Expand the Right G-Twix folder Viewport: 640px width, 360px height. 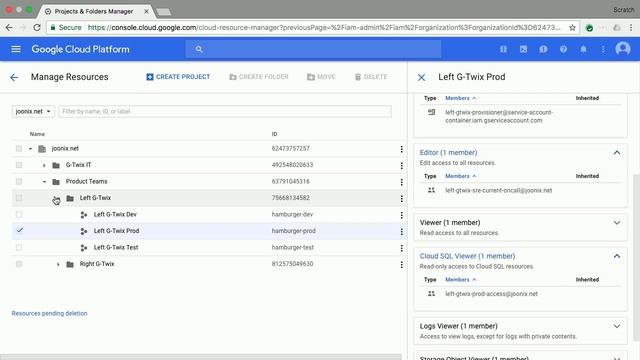point(58,264)
